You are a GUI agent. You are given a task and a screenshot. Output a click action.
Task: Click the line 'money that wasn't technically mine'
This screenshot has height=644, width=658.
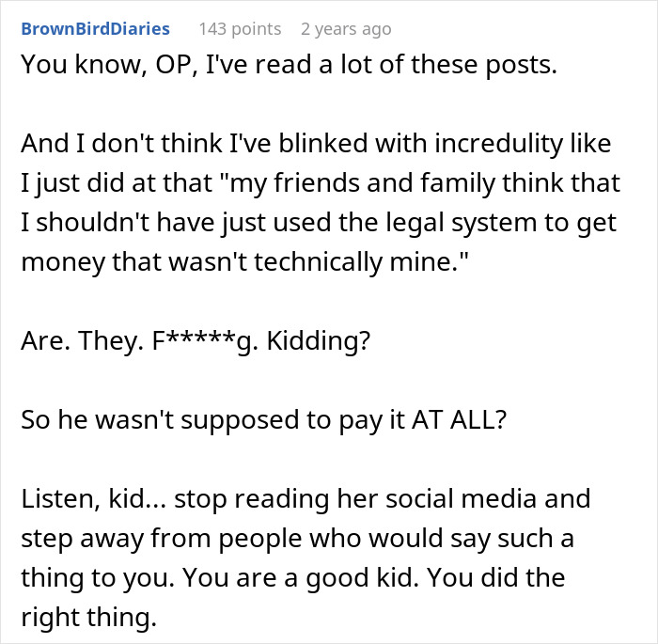coord(244,261)
